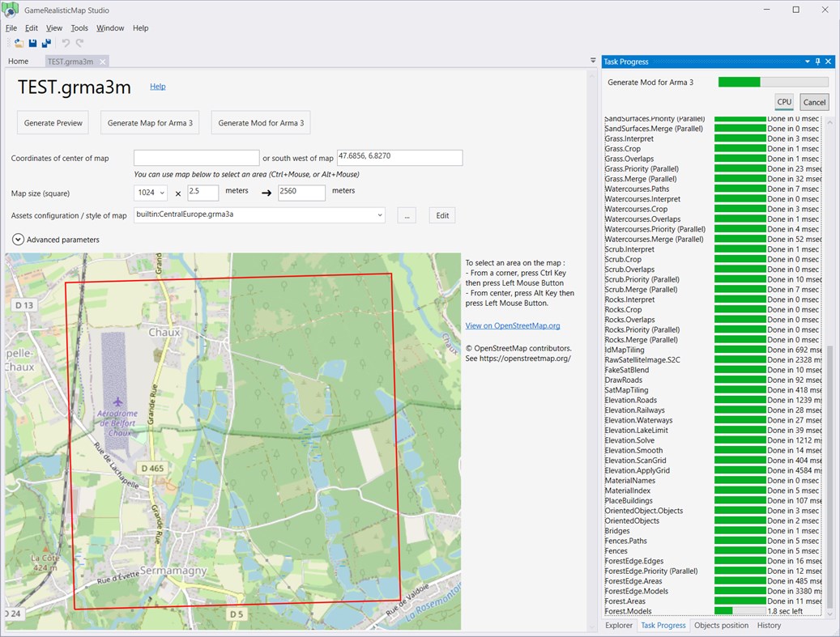Click the Generate Mod progress bar
This screenshot has width=840, height=637.
point(773,82)
